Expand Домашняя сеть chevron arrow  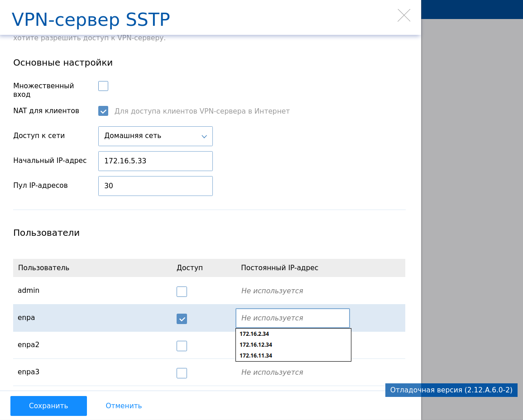click(204, 136)
